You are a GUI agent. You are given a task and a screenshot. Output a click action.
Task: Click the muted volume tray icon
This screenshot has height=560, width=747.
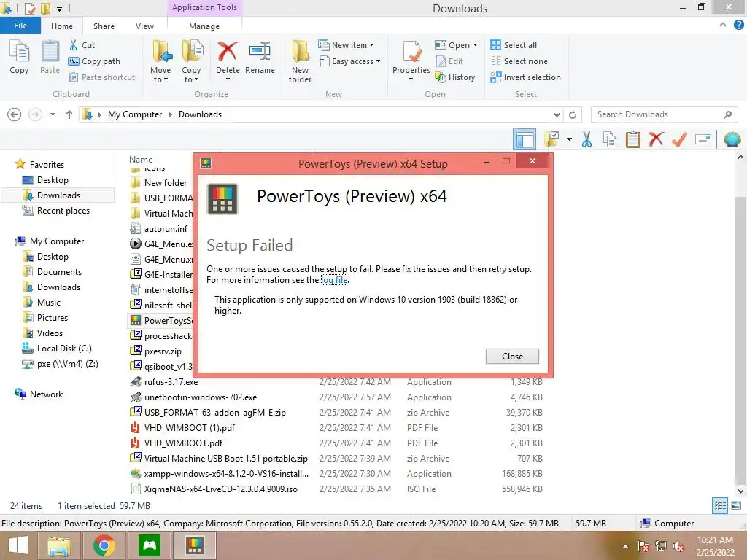click(678, 546)
